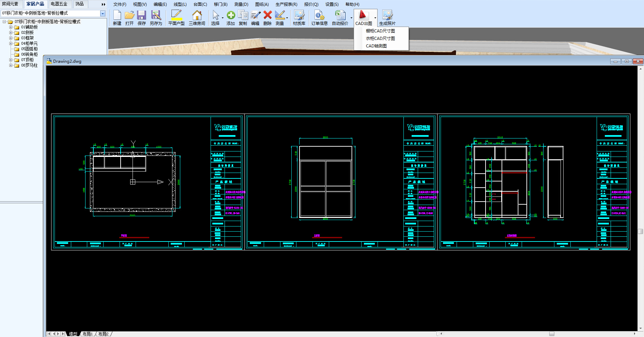Viewport: 644px width, 337px height.
Task: Go to the next layout tab arrow
Action: pos(58,334)
